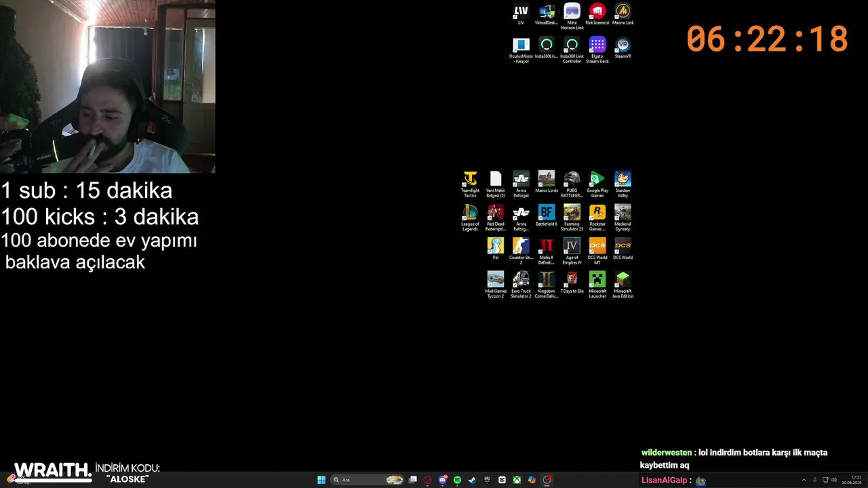Open the LIV desktop shortcut

(521, 14)
